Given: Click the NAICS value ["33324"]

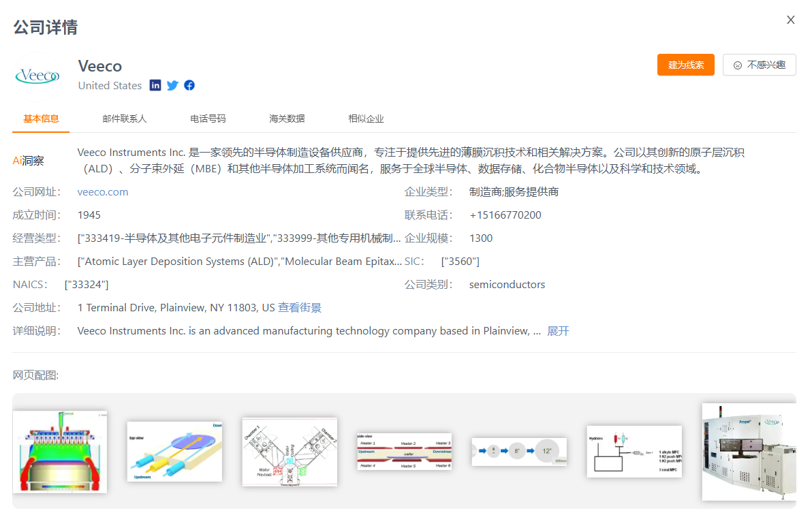Looking at the screenshot, I should pos(87,285).
